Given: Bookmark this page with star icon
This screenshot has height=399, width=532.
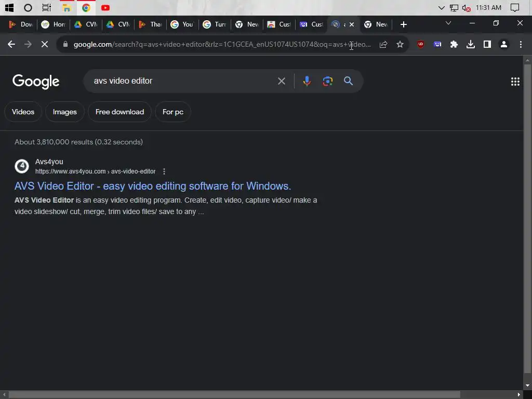Looking at the screenshot, I should [x=400, y=44].
